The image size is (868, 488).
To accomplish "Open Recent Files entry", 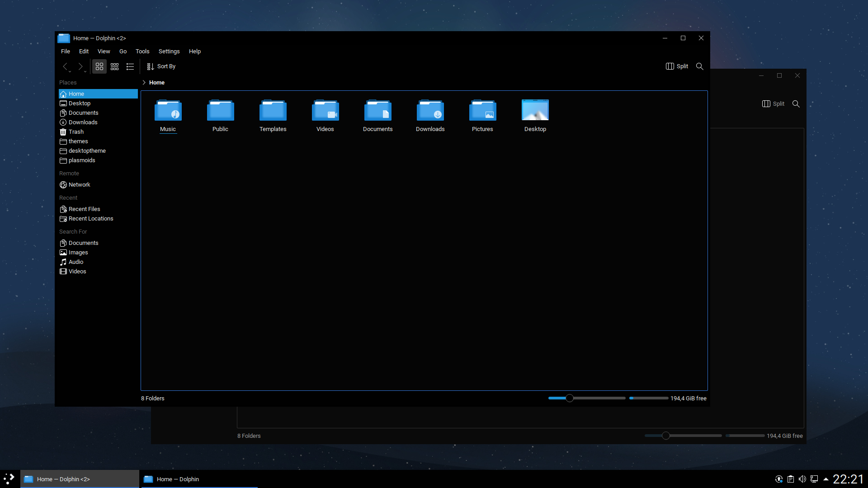I will 98,209.
